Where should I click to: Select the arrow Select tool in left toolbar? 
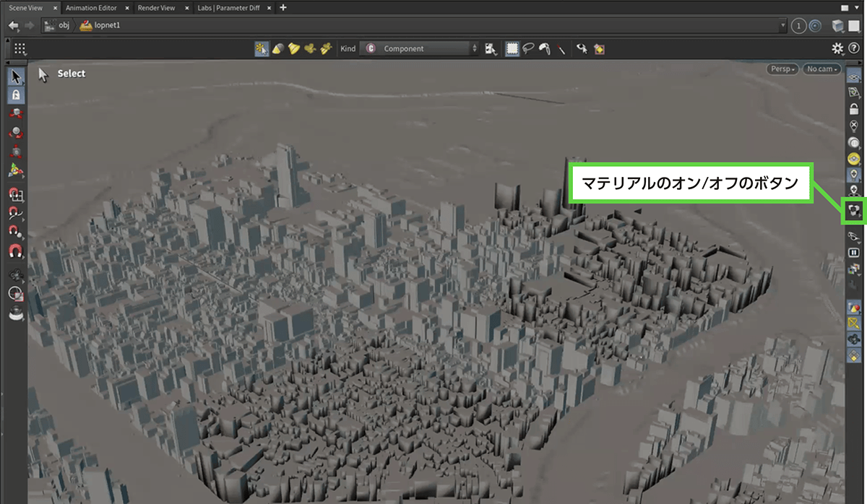(x=17, y=77)
